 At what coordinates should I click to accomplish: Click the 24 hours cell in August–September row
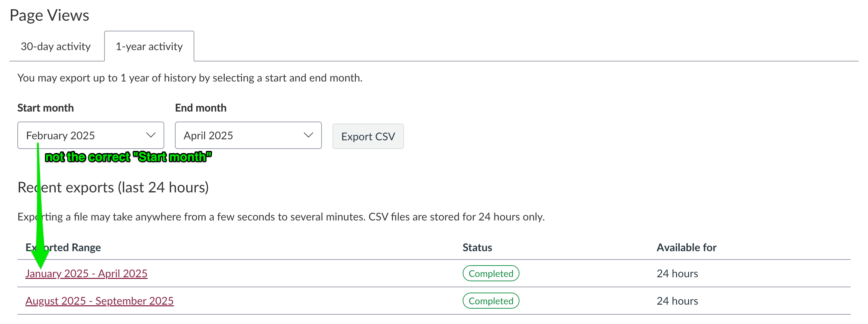(677, 300)
